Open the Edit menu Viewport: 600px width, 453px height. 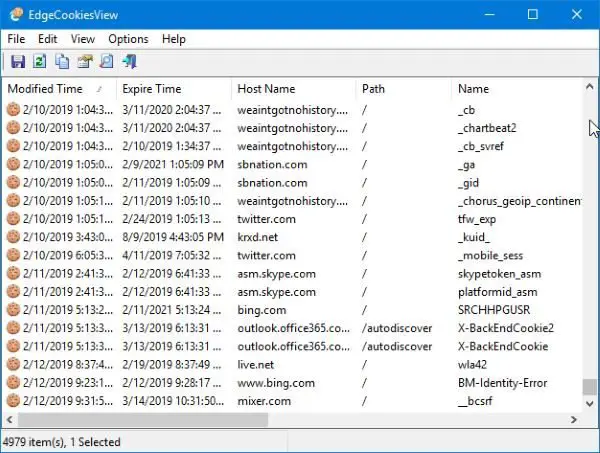[x=47, y=39]
